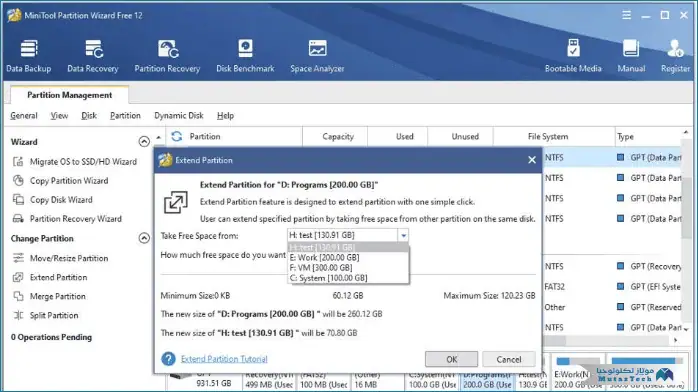Screen dimensions: 698x392
Task: Close the Extend Partition dialog
Action: (x=532, y=160)
